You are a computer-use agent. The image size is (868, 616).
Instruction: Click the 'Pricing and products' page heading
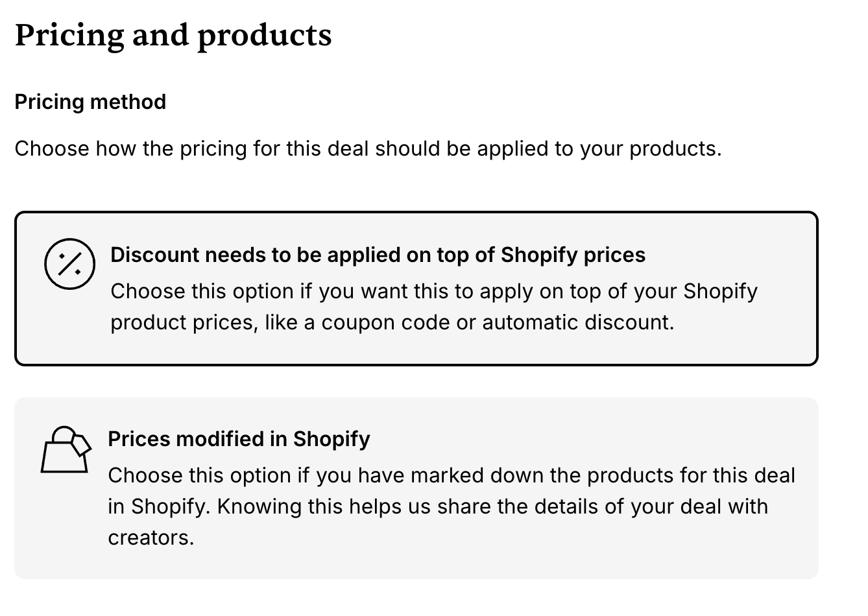(173, 35)
